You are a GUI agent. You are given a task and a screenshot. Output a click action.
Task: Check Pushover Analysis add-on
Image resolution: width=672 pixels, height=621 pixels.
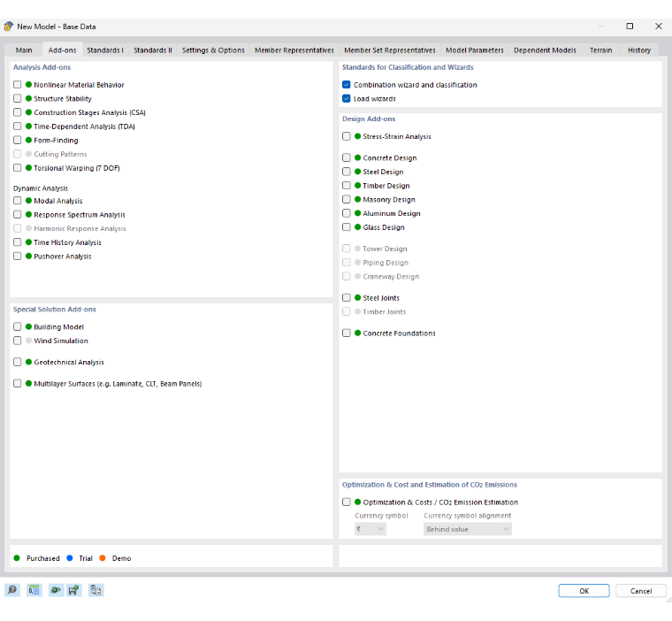(x=17, y=256)
